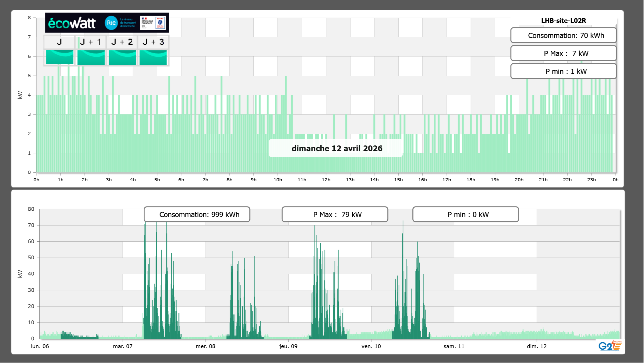Click the daily Consommation: 70 kWh box

click(563, 35)
